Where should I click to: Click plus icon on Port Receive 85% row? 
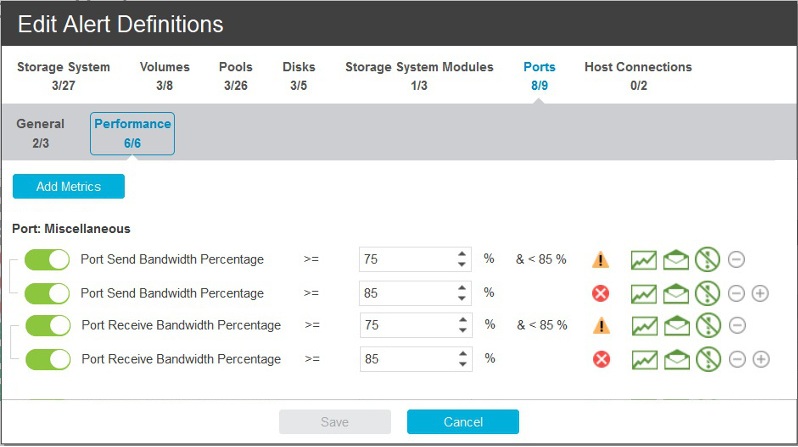coord(760,359)
